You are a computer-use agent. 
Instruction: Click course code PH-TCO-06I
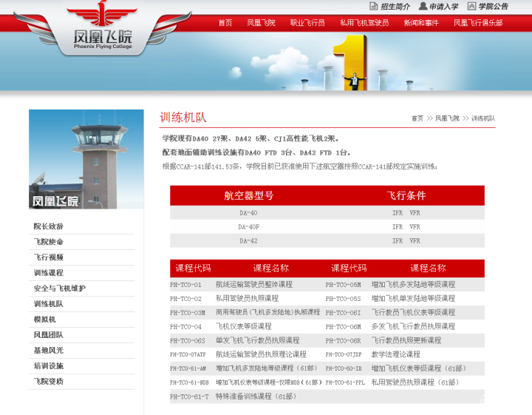[343, 313]
